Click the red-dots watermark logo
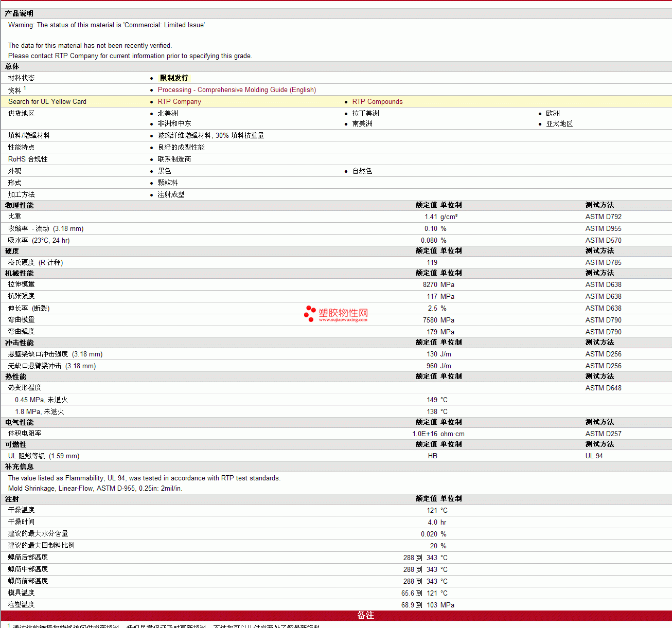The image size is (672, 628). click(310, 313)
